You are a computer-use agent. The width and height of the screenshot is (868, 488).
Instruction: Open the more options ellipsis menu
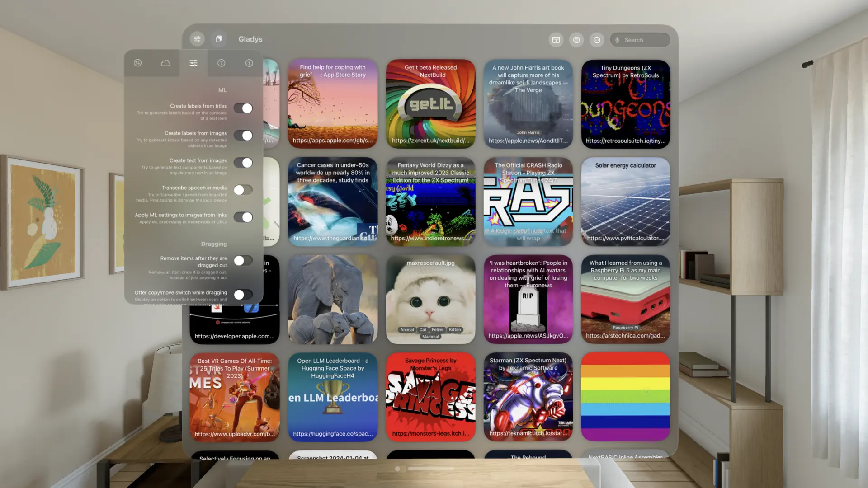[x=597, y=40]
